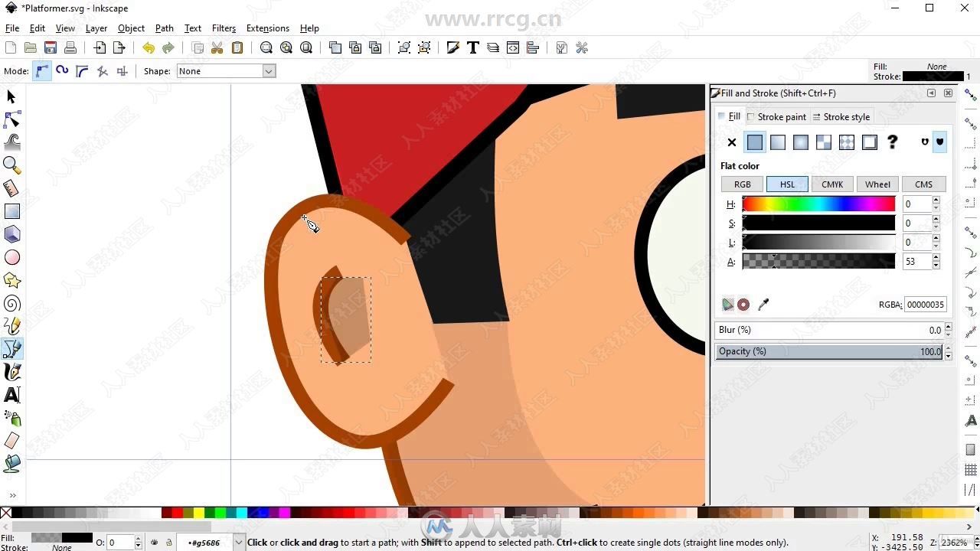Click the Hue slider bar
The width and height of the screenshot is (980, 551).
coord(818,204)
